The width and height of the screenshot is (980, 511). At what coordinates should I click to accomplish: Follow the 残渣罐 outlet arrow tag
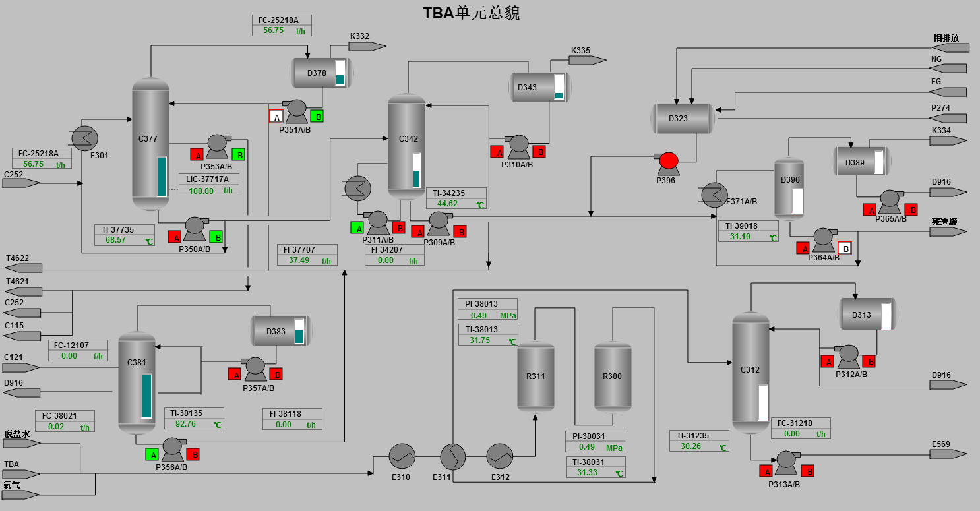(948, 231)
